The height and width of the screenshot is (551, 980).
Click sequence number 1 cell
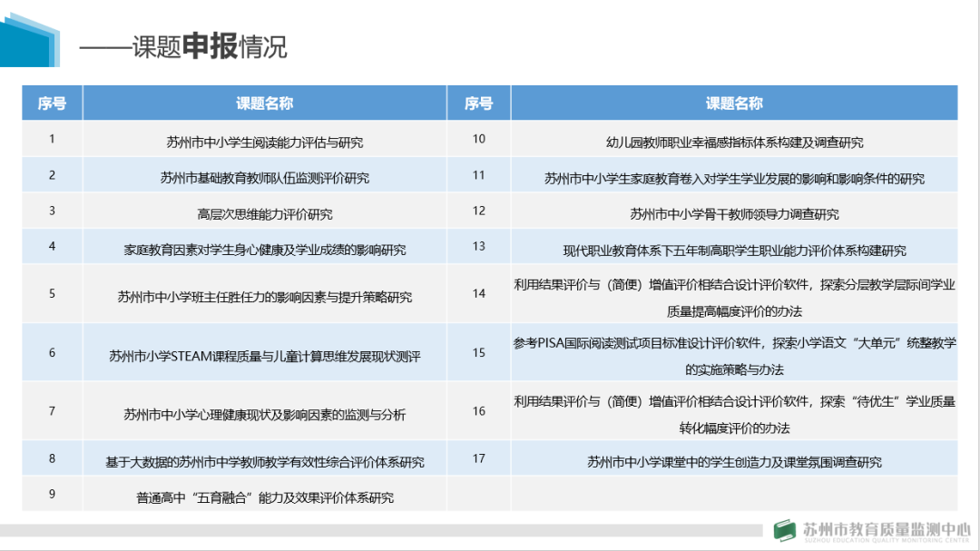(52, 139)
